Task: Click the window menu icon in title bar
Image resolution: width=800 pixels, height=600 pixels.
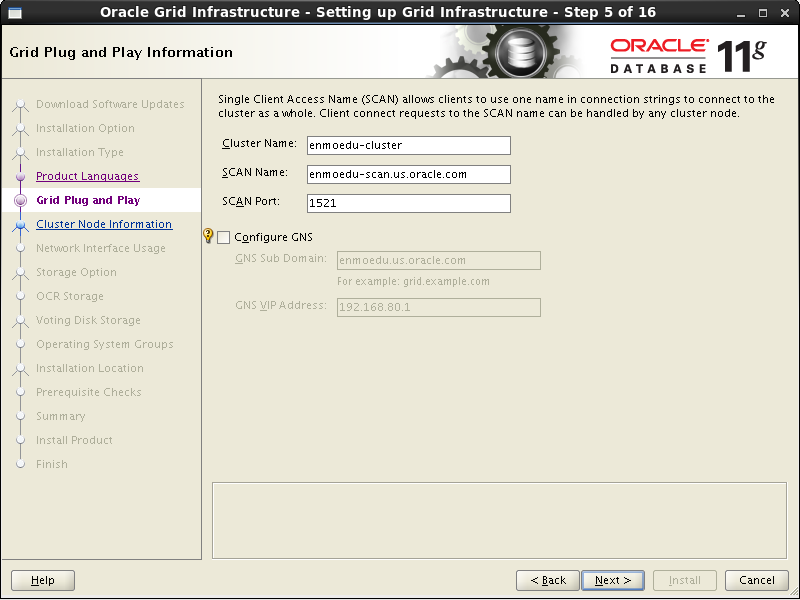Action: [x=15, y=13]
